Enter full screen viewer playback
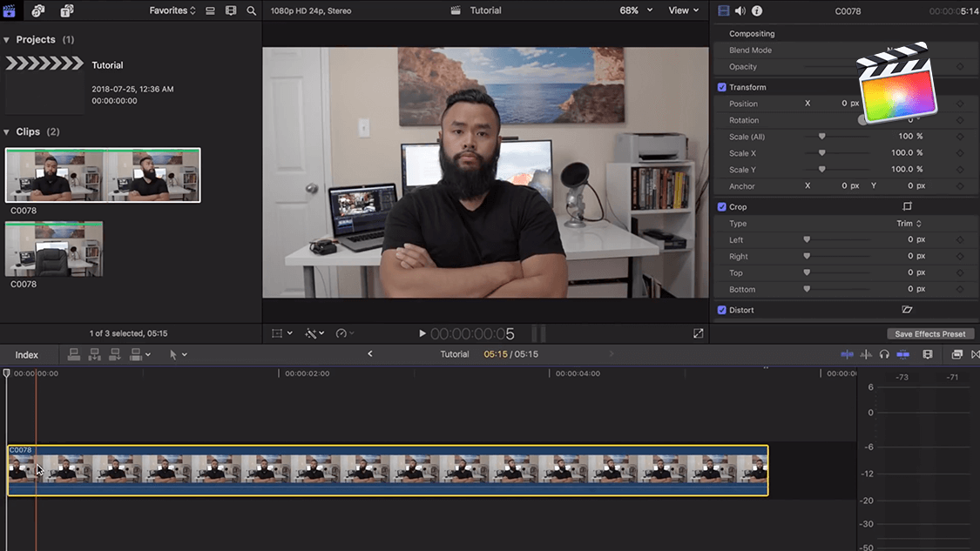Viewport: 980px width, 551px height. click(698, 333)
